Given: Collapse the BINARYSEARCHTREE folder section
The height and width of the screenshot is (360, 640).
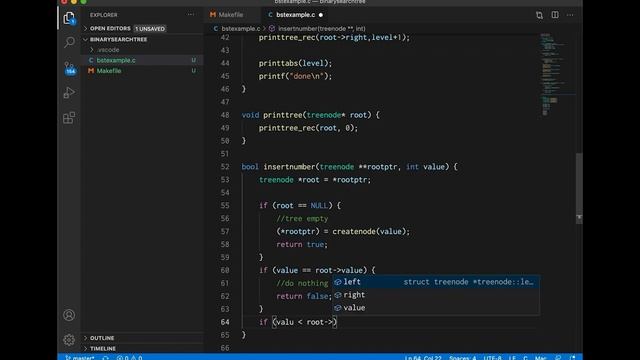Looking at the screenshot, I should point(142,39).
